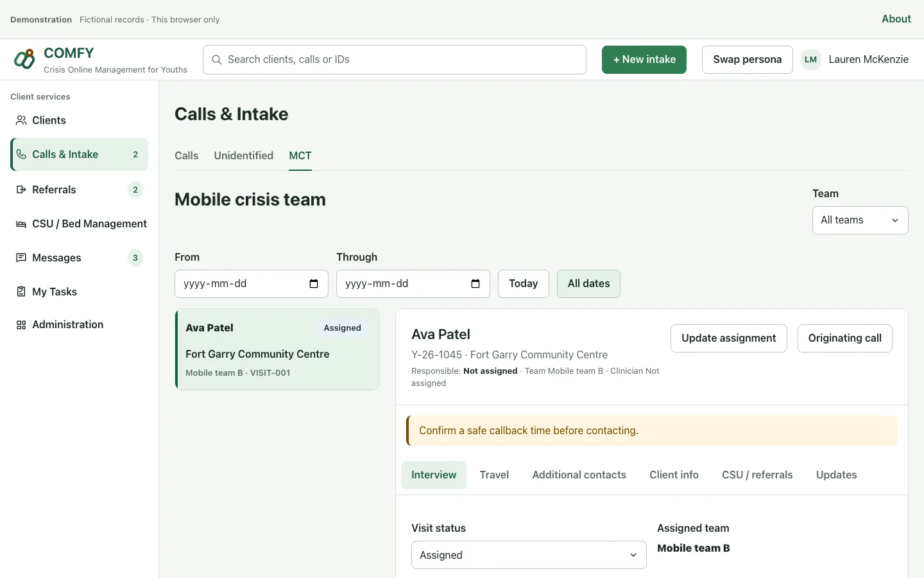Open the Through date calendar picker icon

475,284
